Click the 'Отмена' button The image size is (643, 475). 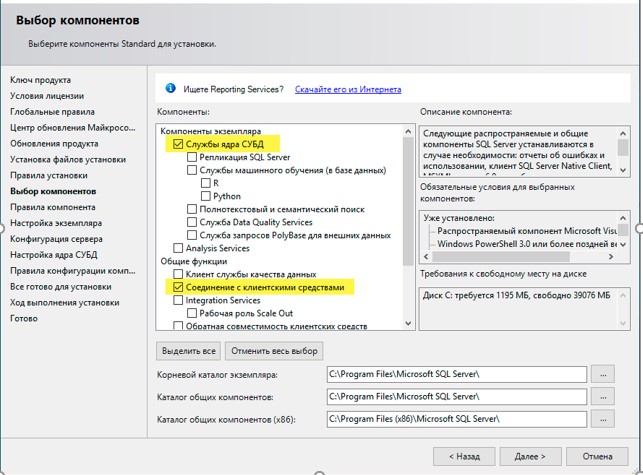coord(597,457)
